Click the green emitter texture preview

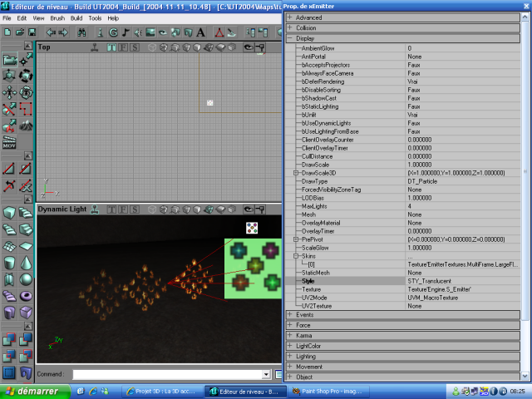(253, 268)
